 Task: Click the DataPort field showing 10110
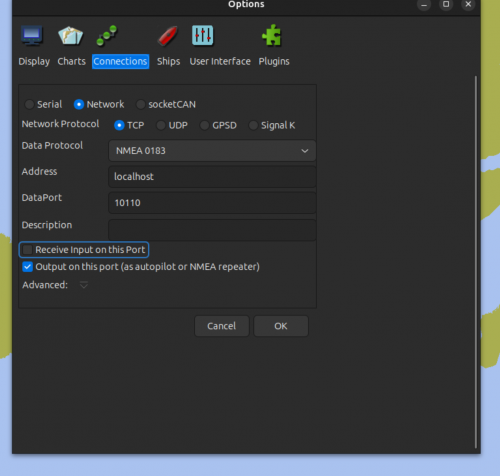pyautogui.click(x=212, y=203)
